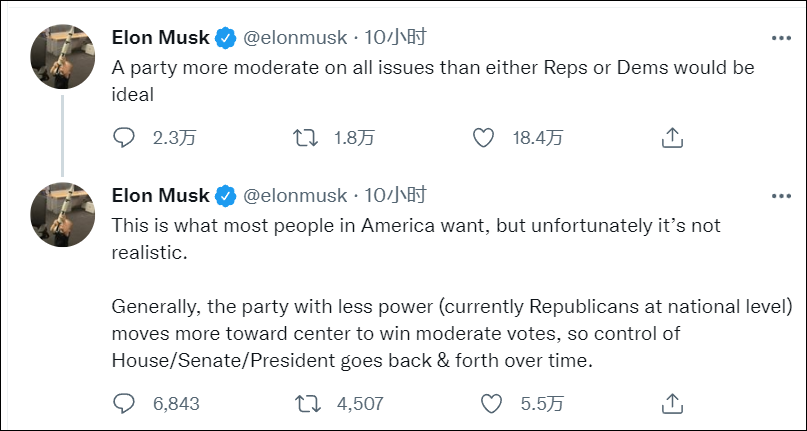Open more options menu on second tweet
The height and width of the screenshot is (431, 807).
tap(782, 195)
